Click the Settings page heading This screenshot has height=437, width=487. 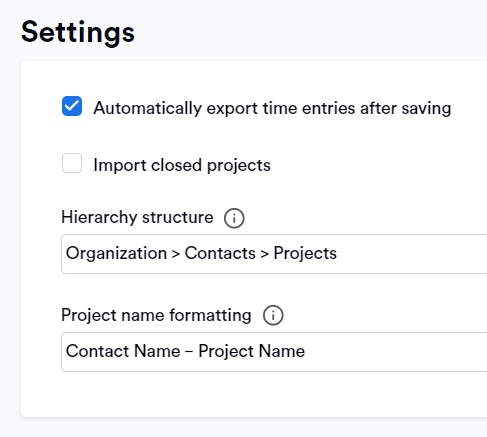[x=78, y=32]
